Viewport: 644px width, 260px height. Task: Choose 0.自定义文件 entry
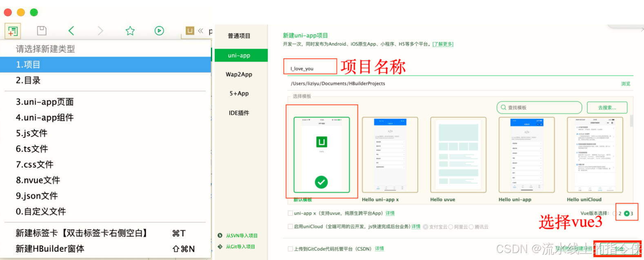pyautogui.click(x=106, y=211)
